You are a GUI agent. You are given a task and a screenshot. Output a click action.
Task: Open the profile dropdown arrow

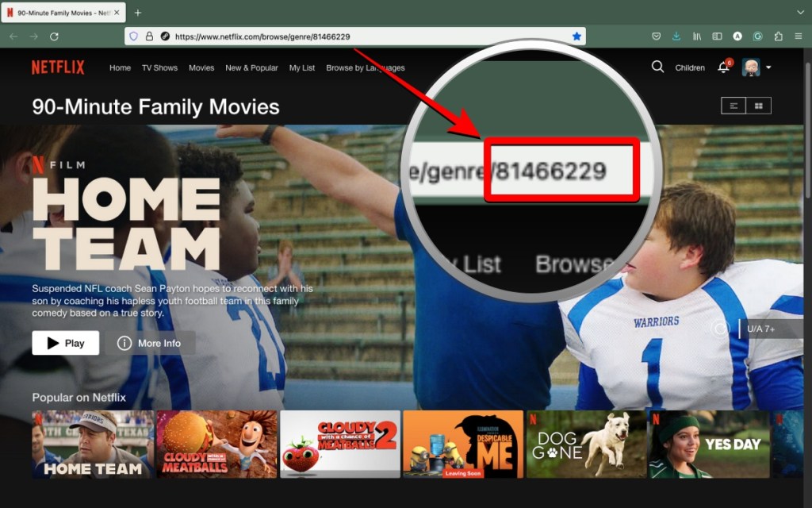pyautogui.click(x=768, y=67)
